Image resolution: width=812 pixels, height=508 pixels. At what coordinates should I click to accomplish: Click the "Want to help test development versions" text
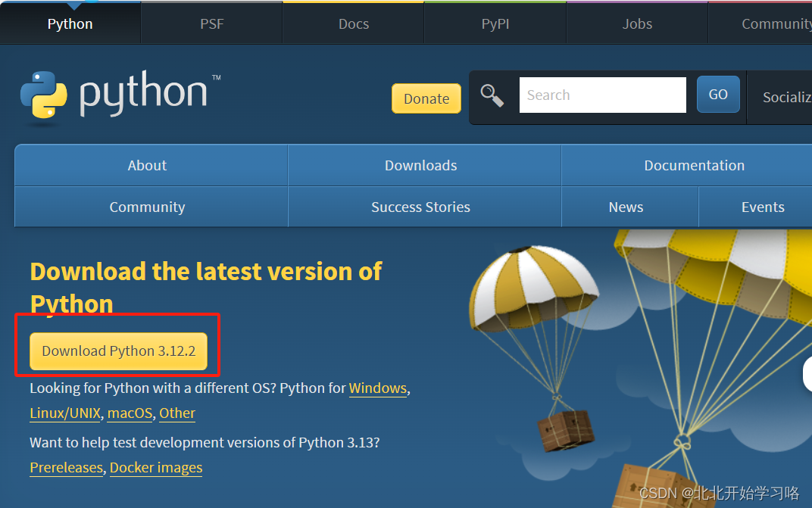(x=205, y=443)
